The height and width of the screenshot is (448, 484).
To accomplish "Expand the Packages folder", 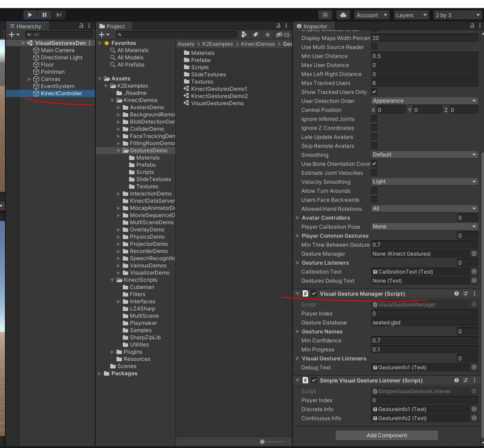I will (100, 373).
